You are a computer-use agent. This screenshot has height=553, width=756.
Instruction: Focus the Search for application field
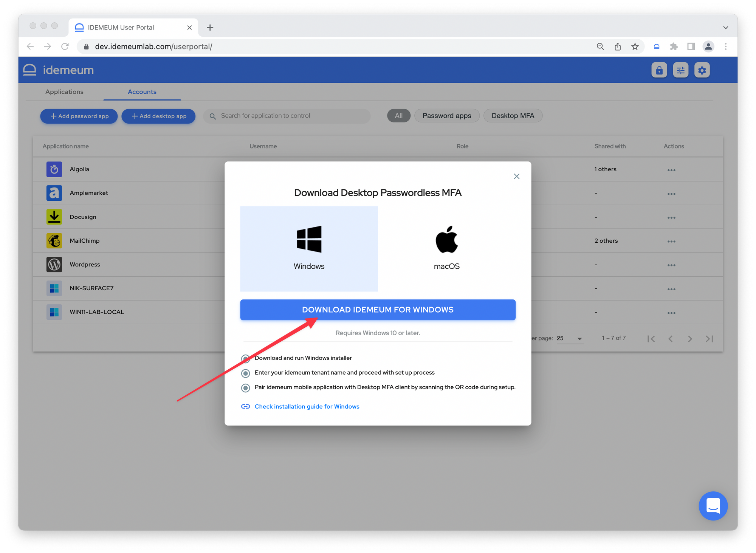pos(287,116)
